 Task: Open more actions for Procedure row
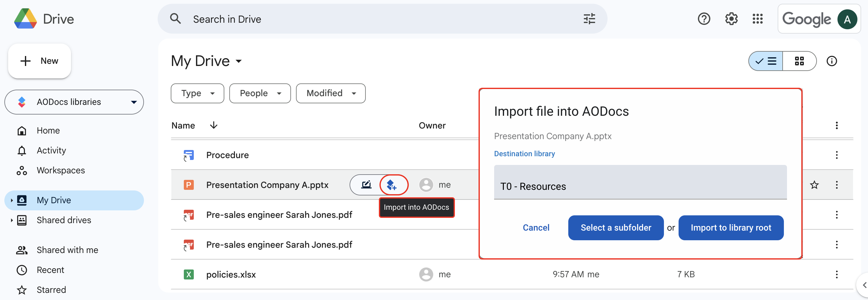[x=837, y=155]
